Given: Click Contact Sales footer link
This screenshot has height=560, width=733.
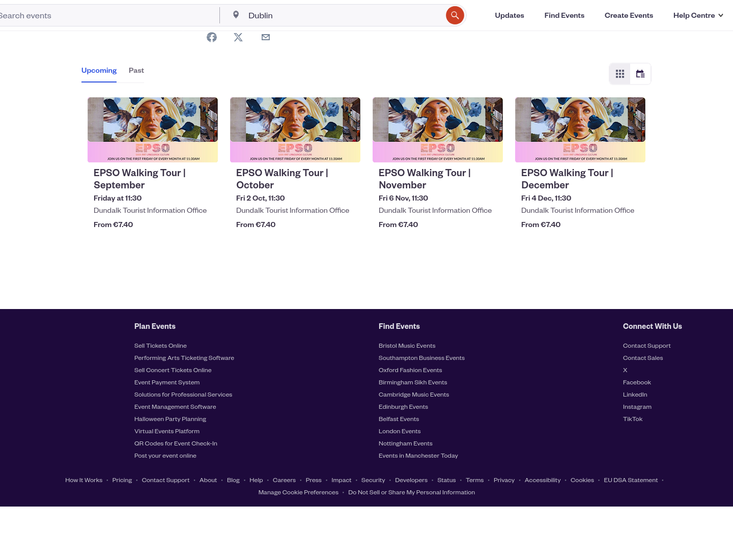Looking at the screenshot, I should pos(643,358).
